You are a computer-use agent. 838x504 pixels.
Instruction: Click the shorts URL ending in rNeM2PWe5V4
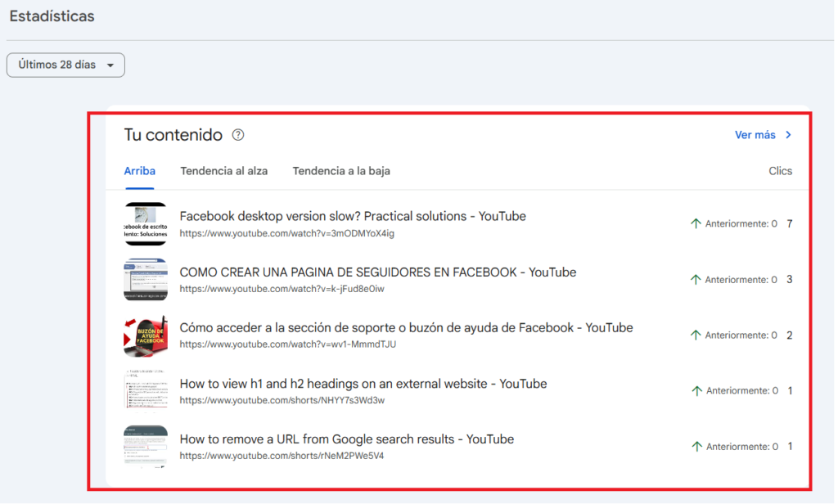click(x=282, y=456)
